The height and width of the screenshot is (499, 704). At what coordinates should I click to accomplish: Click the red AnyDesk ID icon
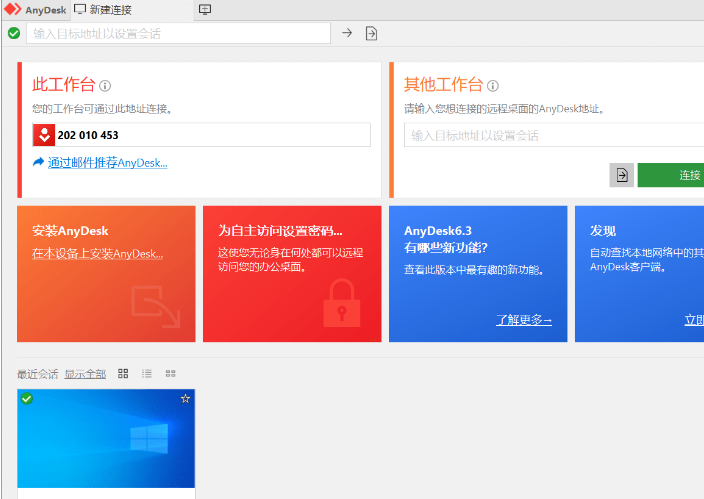pos(44,135)
